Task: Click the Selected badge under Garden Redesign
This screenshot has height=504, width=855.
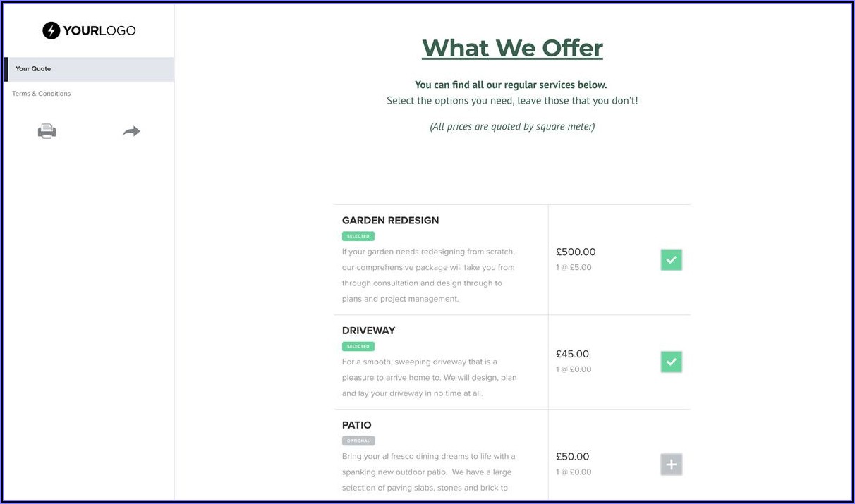Action: 358,236
